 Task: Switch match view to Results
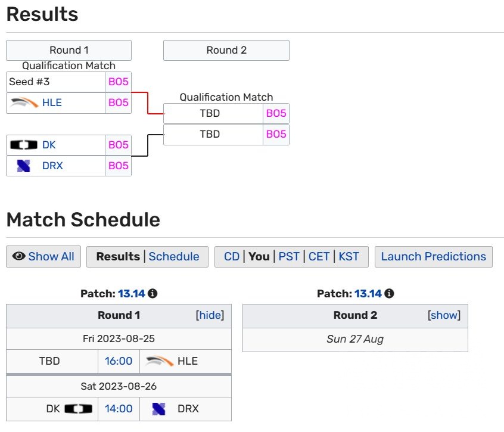coord(118,257)
